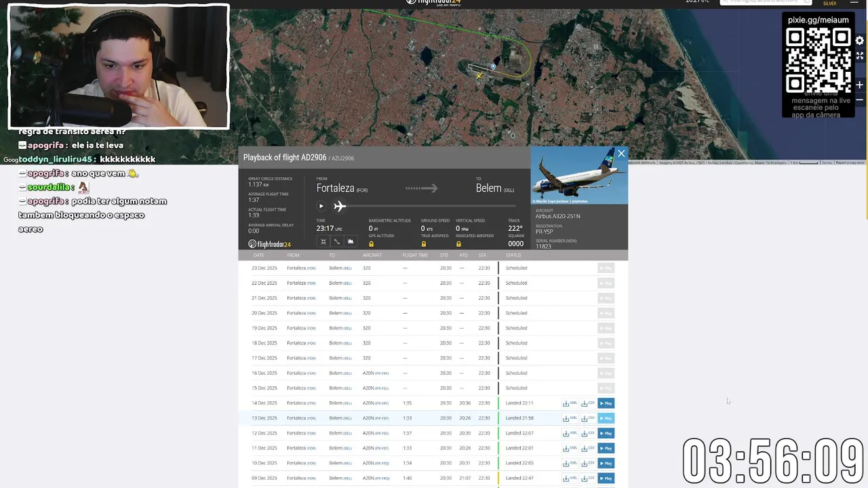Screen dimensions: 868x488
Task: Download the CSV for the 10 Dec flight
Action: pyautogui.click(x=588, y=463)
